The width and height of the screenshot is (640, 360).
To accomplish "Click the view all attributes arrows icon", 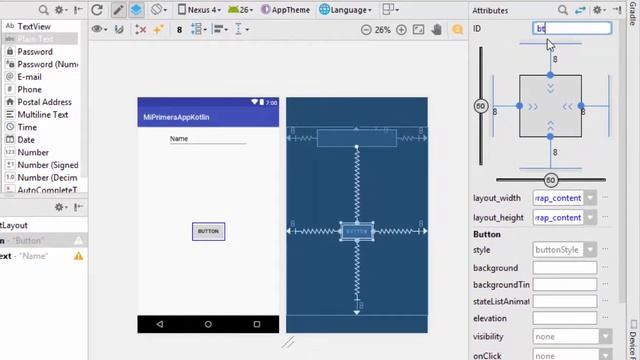I will pyautogui.click(x=580, y=10).
